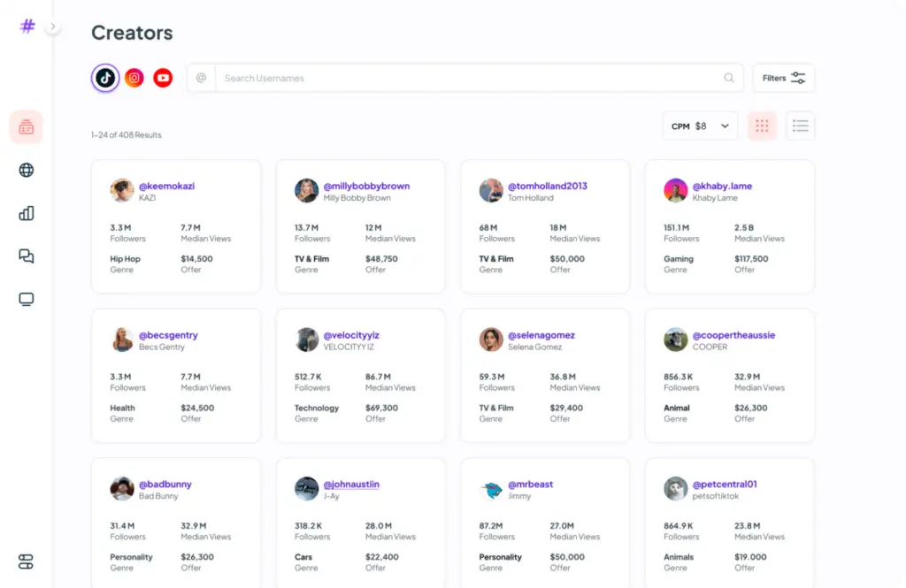Click the selenagomez avatar thumbnail
Viewport: 906px width, 588px height.
pos(491,339)
